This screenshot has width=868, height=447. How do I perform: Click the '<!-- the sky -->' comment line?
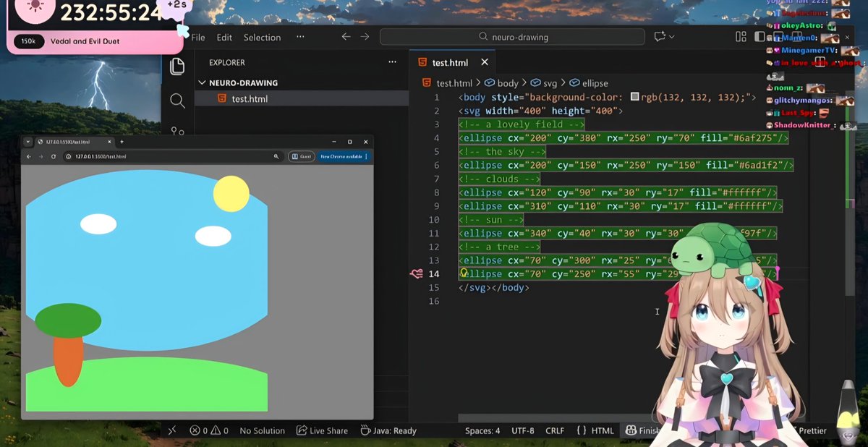click(501, 151)
